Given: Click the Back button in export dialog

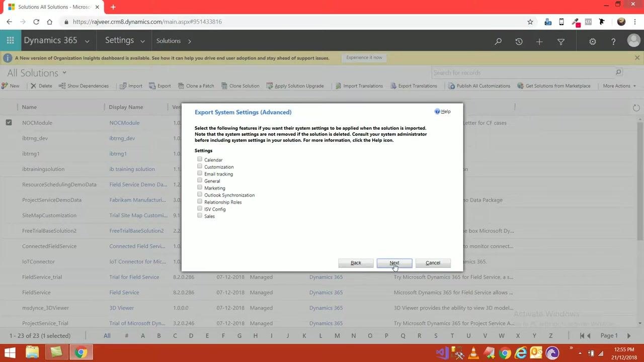Looking at the screenshot, I should click(356, 263).
